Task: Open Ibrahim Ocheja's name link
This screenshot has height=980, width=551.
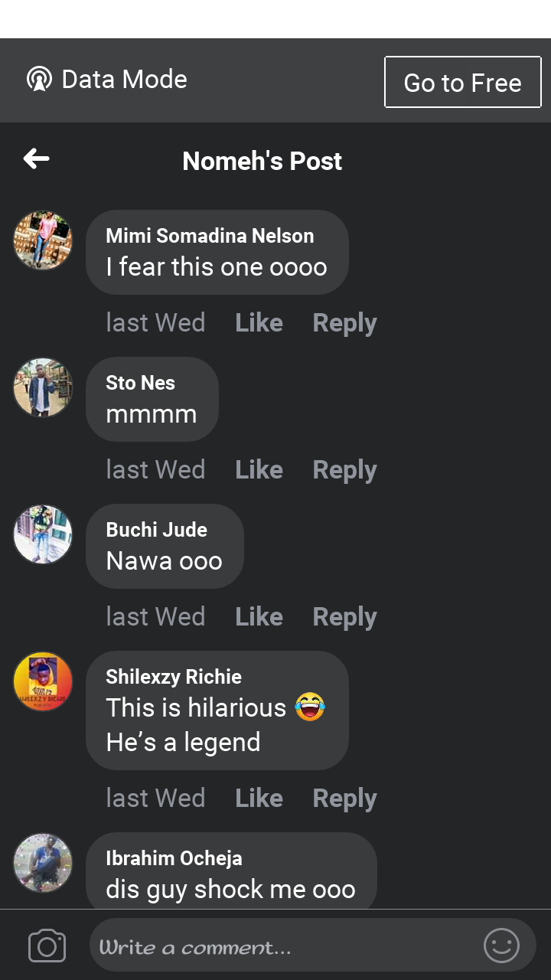Action: click(174, 858)
